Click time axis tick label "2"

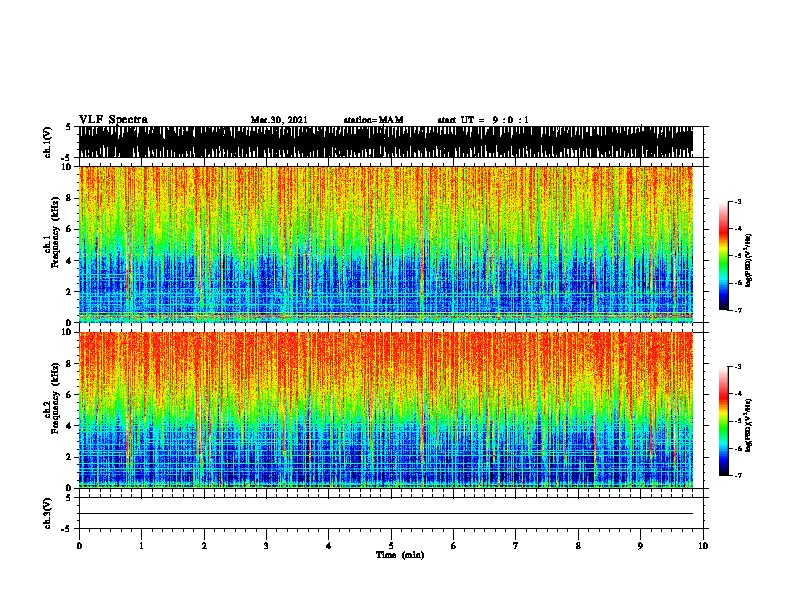[204, 546]
